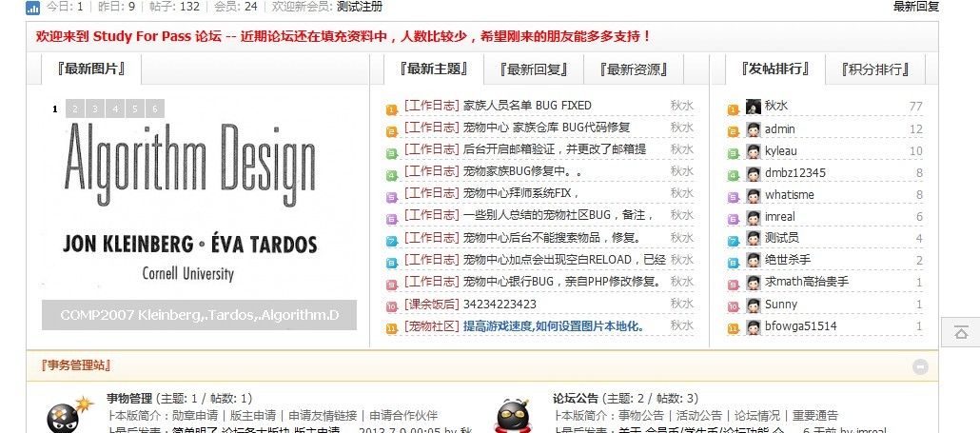Open topic 宠物中心 家族仓库 BUG代码修复
The width and height of the screenshot is (980, 433).
(x=546, y=128)
